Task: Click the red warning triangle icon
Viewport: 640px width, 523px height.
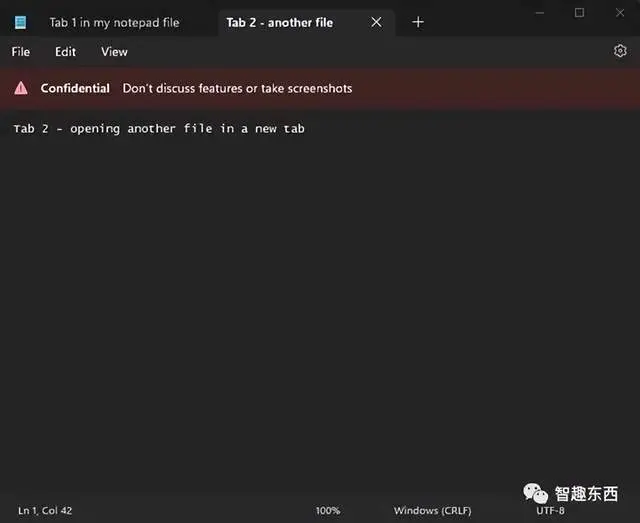Action: tap(21, 88)
